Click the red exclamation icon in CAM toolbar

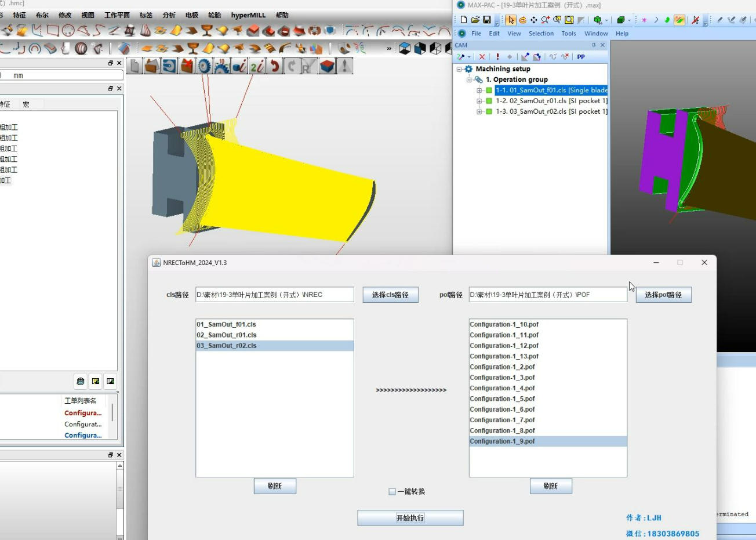click(497, 57)
